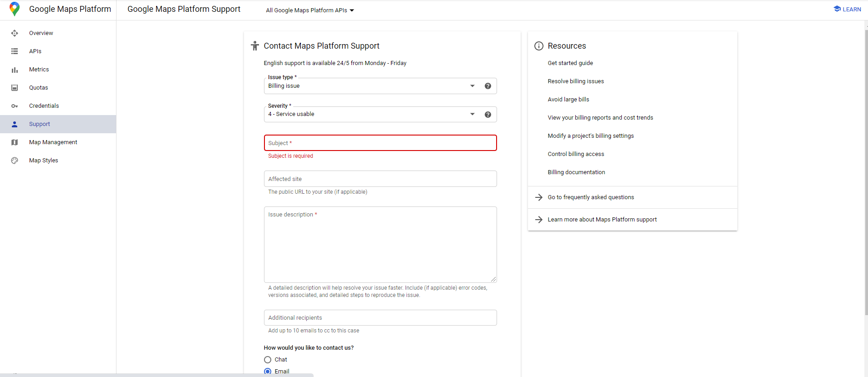Open the Get started guide link
The height and width of the screenshot is (377, 868).
coord(570,63)
